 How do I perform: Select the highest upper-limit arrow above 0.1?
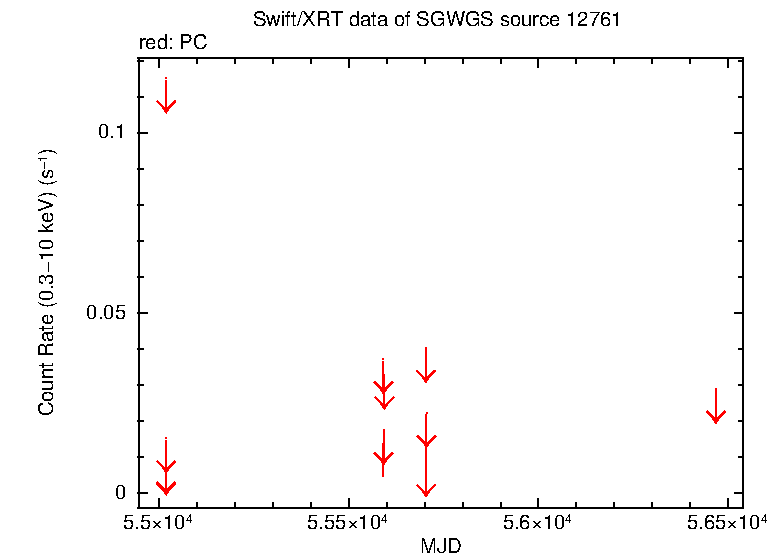click(x=166, y=104)
